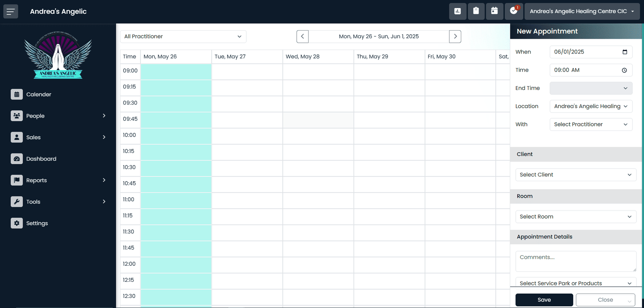This screenshot has width=644, height=308.
Task: Click the Thu, May 29 column header
Action: (389, 57)
